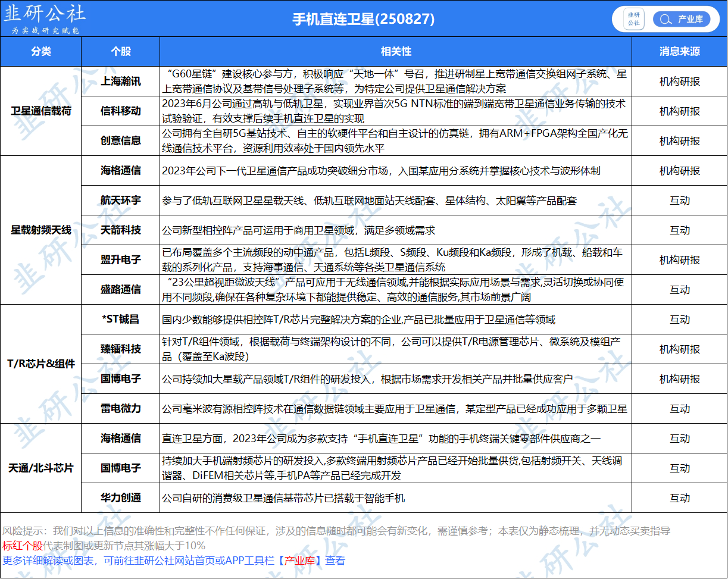Image resolution: width=728 pixels, height=579 pixels.
Task: Select the 卫星通信载荷 category cell
Action: pyautogui.click(x=40, y=111)
